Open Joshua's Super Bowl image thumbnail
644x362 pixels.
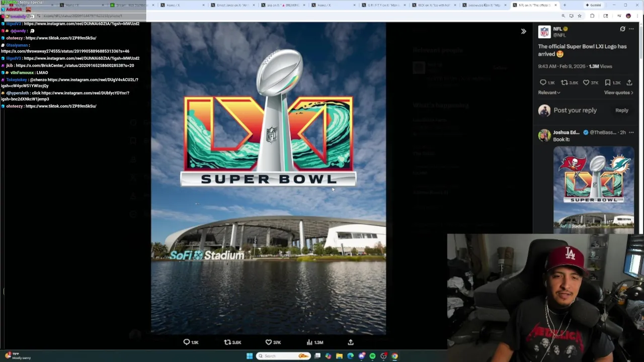(x=594, y=190)
